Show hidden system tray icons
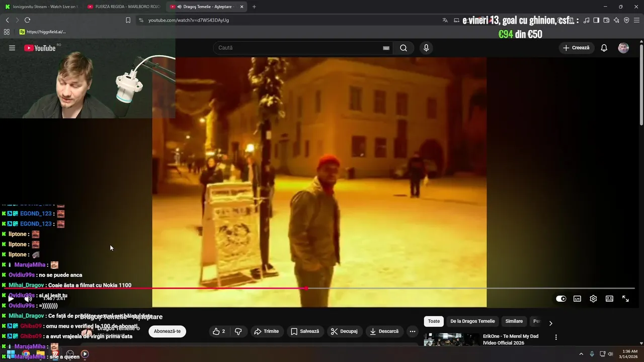Screen dimensions: 644x362 pos(581,354)
